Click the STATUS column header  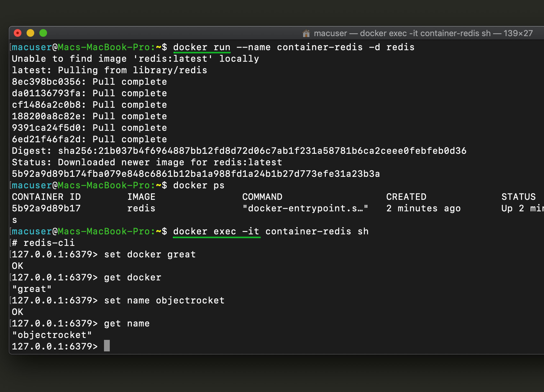[518, 197]
